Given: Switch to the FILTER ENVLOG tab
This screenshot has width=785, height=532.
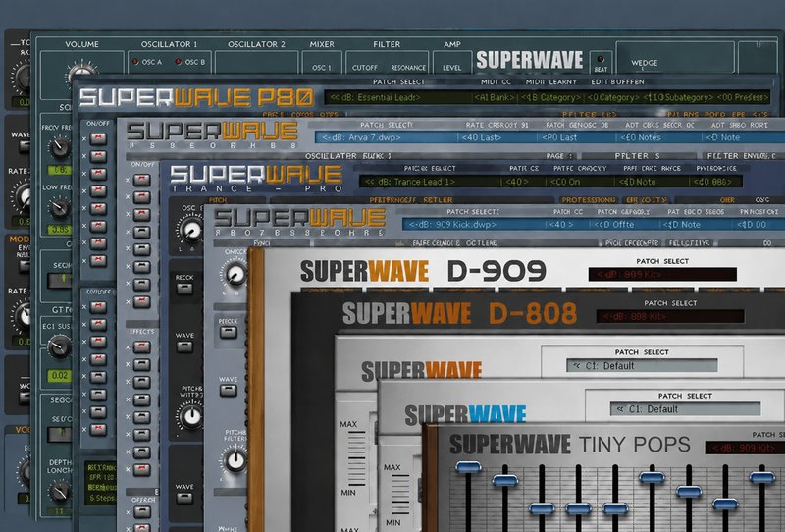Looking at the screenshot, I should tap(742, 156).
